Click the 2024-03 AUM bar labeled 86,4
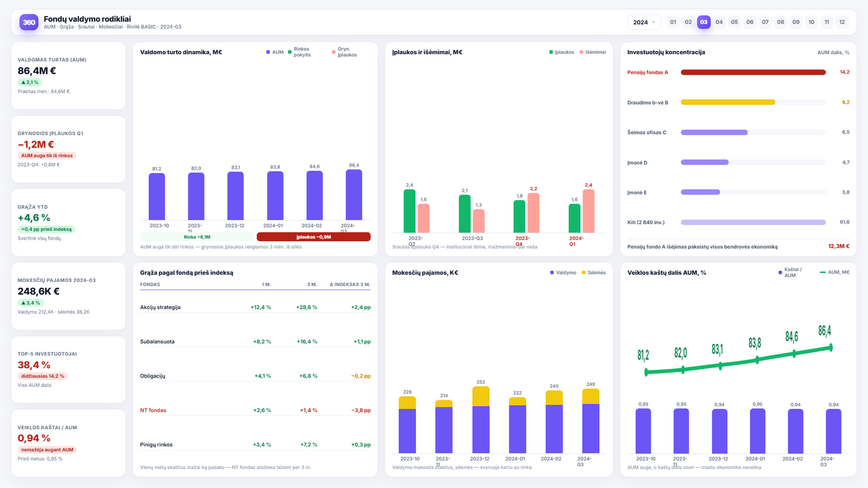The image size is (868, 488). (x=354, y=195)
